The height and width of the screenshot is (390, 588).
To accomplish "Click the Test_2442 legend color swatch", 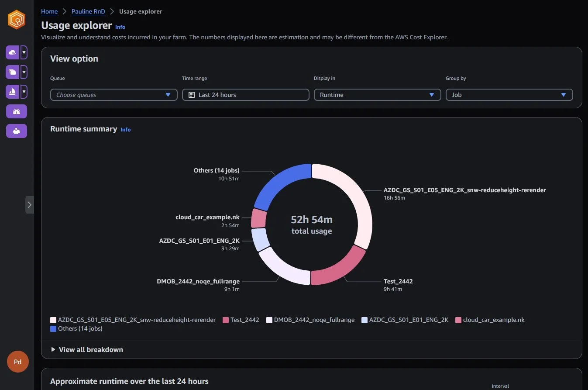I will 226,320.
